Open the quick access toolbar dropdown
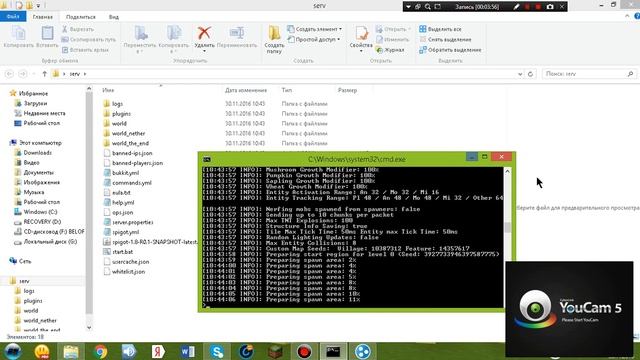This screenshot has height=360, width=640. point(38,6)
